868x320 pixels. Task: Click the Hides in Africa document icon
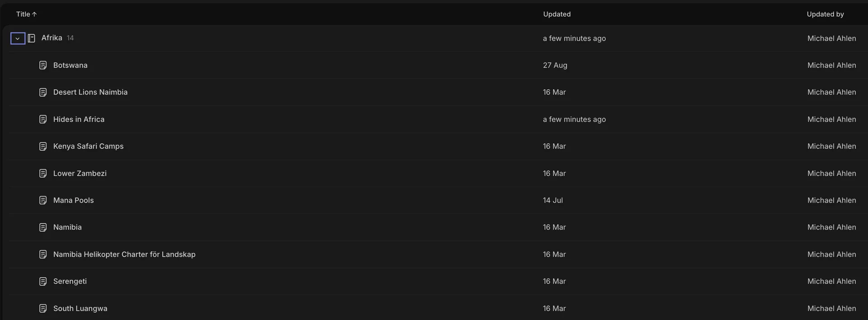[43, 119]
